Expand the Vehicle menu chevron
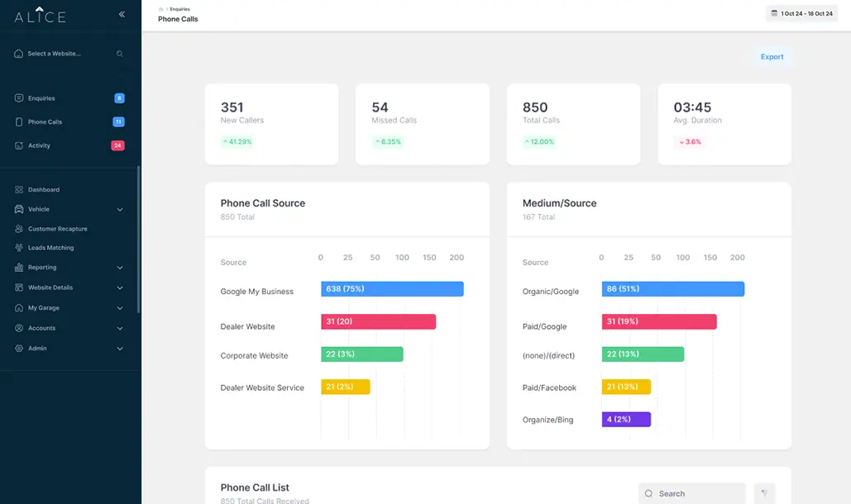The image size is (851, 504). pyautogui.click(x=120, y=210)
